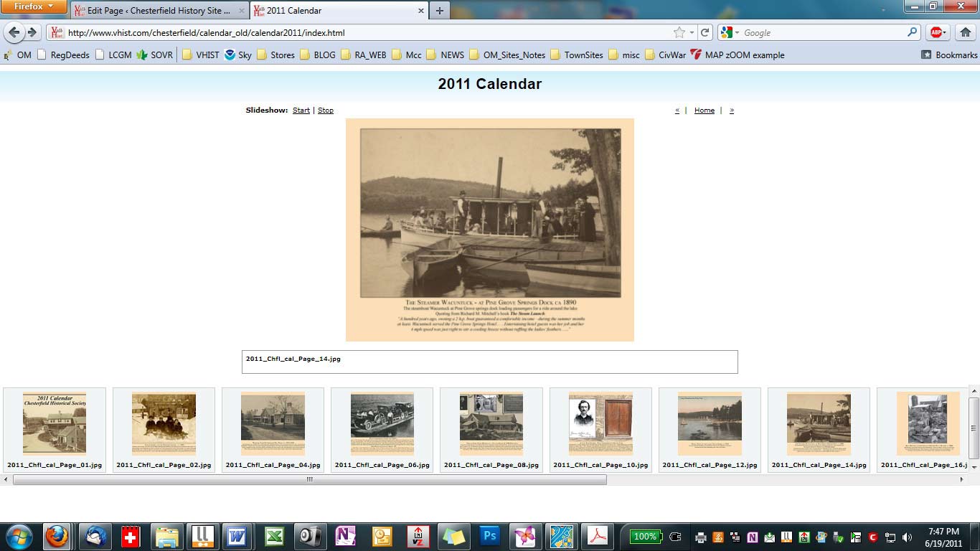Open the Firefox menu button dropdown

(x=34, y=6)
